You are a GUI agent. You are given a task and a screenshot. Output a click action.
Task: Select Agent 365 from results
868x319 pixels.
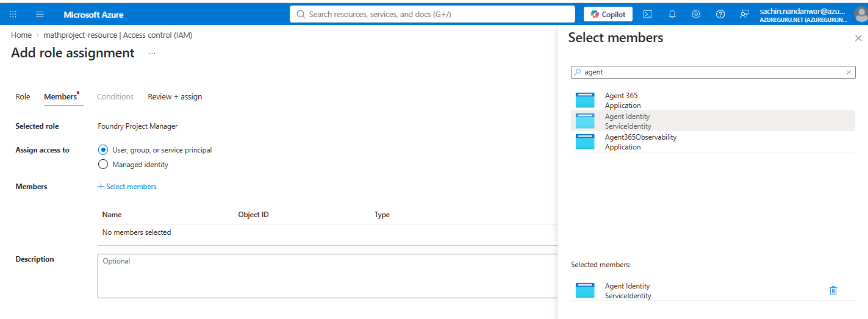(x=713, y=100)
